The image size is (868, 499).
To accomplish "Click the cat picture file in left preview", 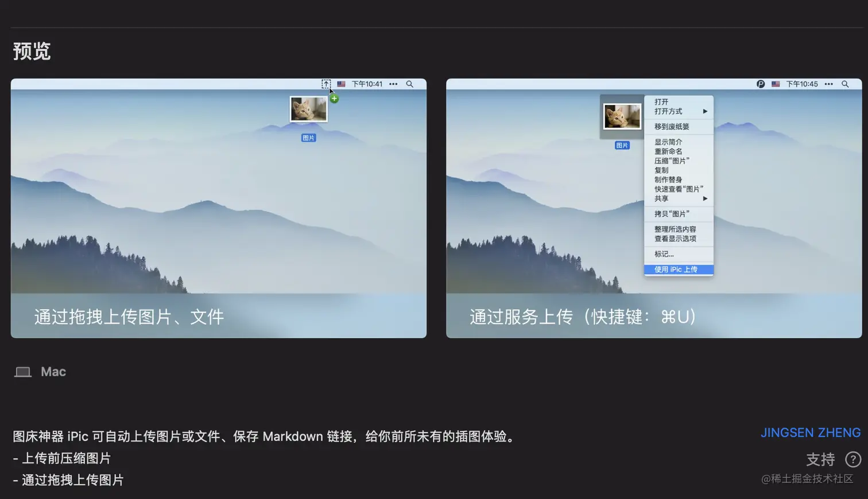I will 308,109.
